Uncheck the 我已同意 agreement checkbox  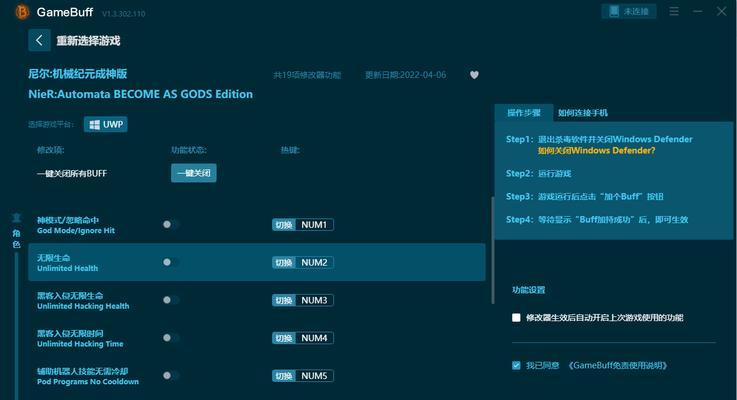[516, 365]
